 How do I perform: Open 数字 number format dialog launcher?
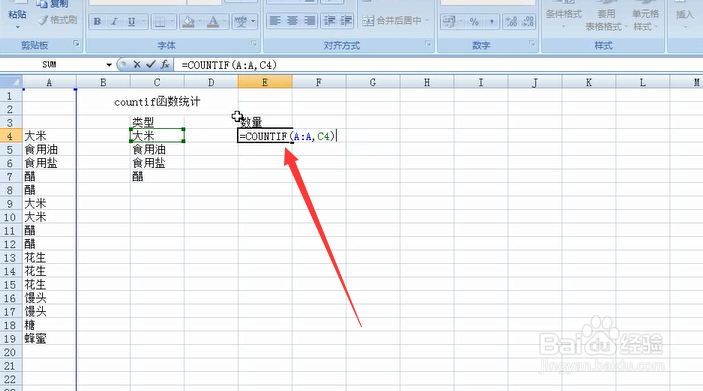tap(532, 43)
